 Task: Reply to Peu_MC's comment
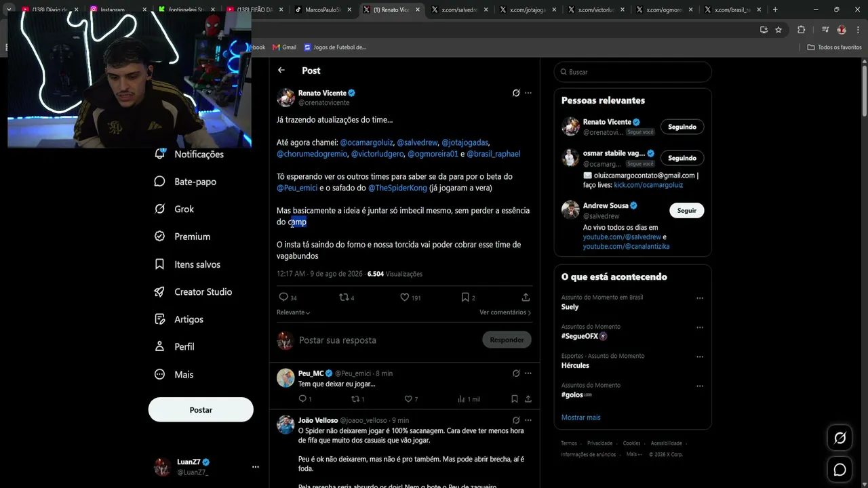[305, 399]
